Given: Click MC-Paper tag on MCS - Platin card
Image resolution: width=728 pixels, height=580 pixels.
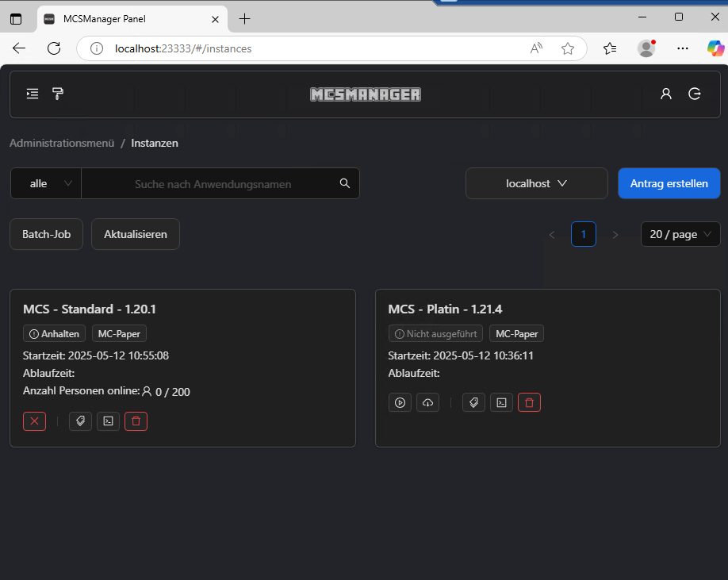Looking at the screenshot, I should click(516, 333).
